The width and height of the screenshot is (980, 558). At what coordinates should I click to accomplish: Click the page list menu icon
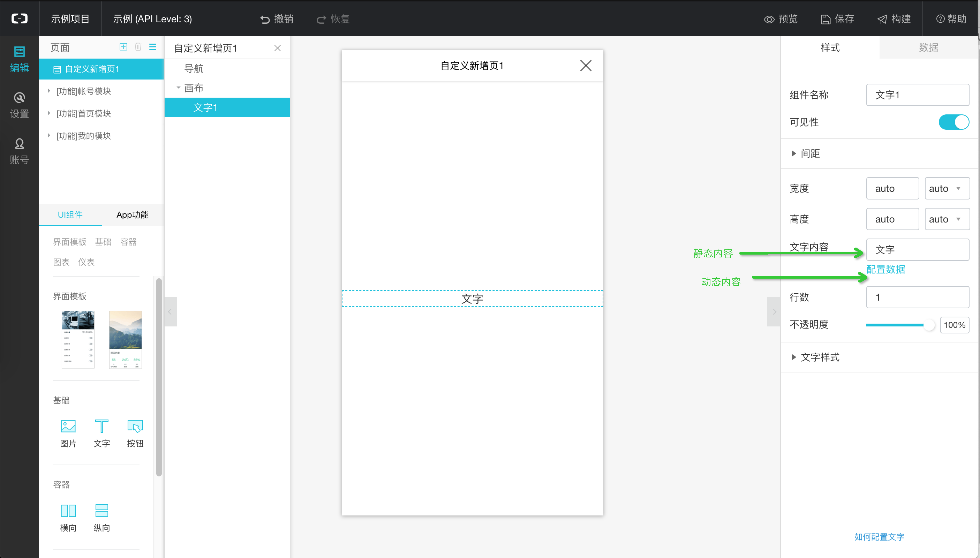[152, 47]
